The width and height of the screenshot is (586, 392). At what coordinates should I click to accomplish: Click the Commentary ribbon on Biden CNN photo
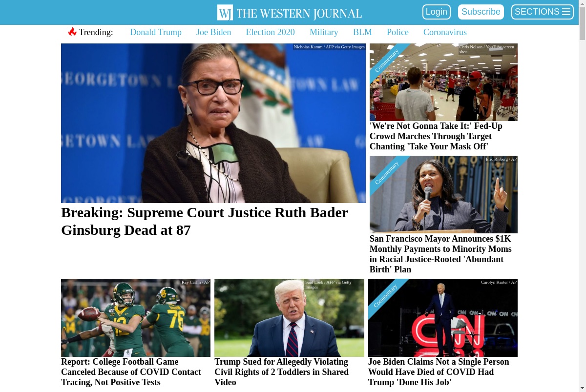point(385,295)
